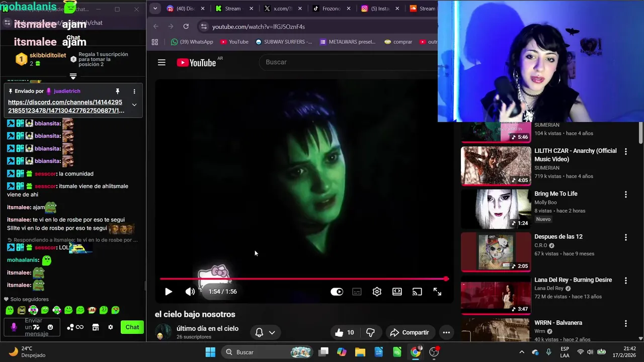The height and width of the screenshot is (362, 644).
Task: Open Chrome apps grid in bookmarks bar
Action: click(x=155, y=42)
